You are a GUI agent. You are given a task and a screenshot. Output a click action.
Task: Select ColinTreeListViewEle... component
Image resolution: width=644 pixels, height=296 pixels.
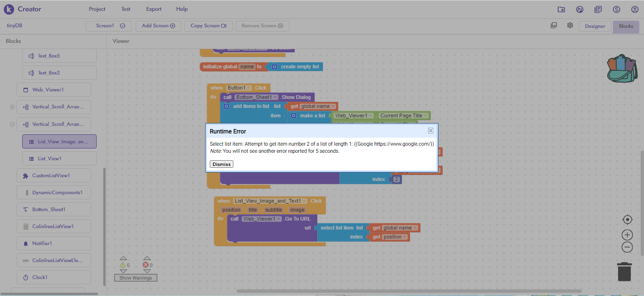pyautogui.click(x=54, y=260)
